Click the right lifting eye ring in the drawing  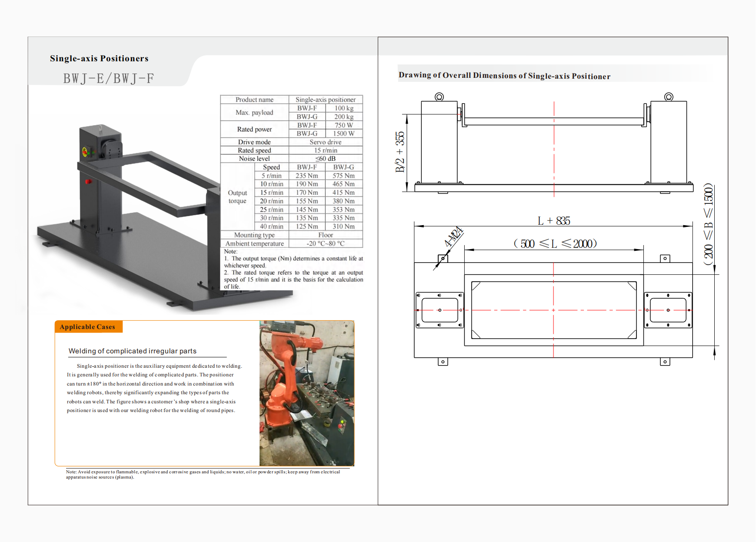coord(669,96)
